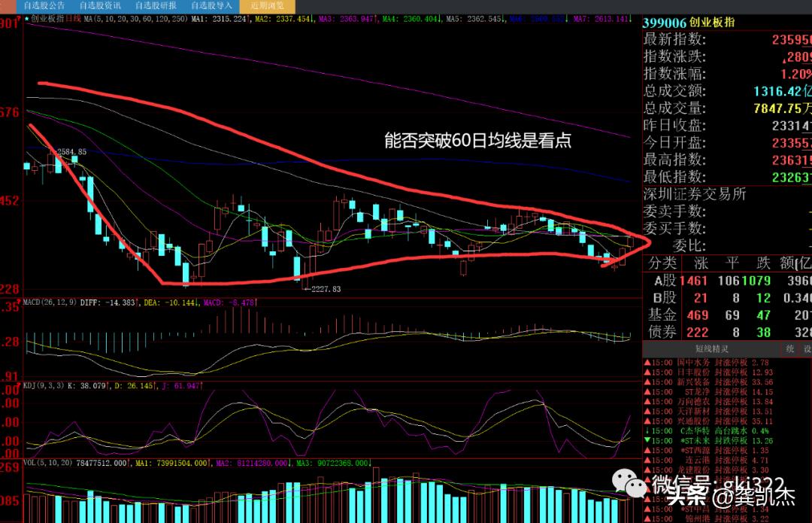Select the 自选股研报 tab
Screen dimensions: 812x523
coord(156,6)
